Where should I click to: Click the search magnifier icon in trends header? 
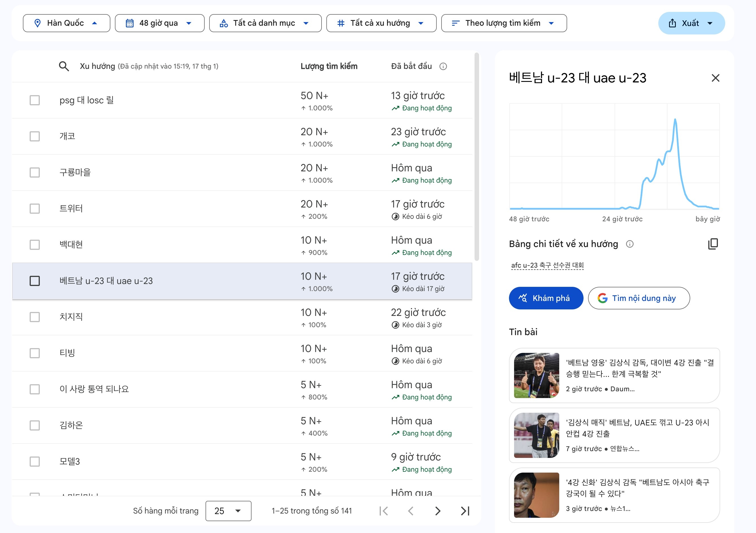click(x=64, y=66)
